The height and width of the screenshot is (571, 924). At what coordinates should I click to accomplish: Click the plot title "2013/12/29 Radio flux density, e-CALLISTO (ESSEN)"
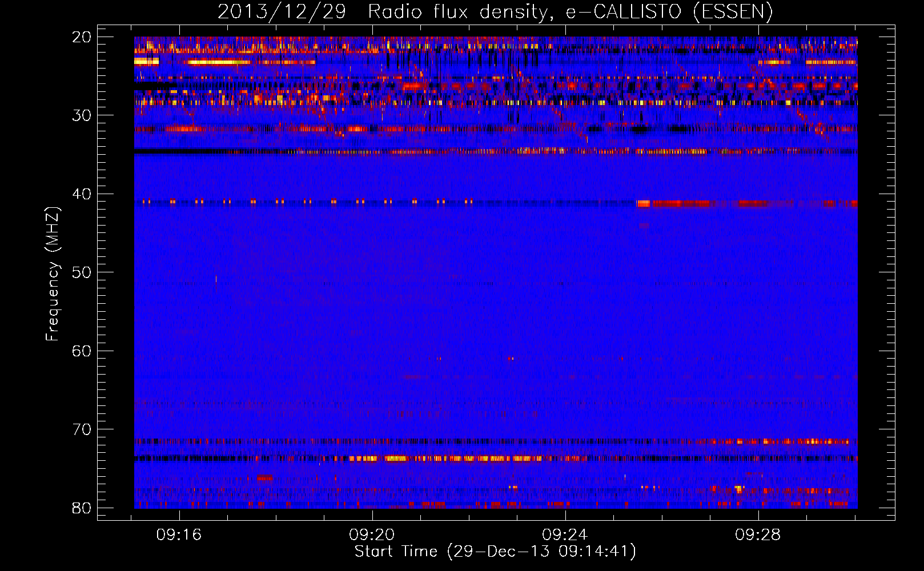(x=495, y=12)
